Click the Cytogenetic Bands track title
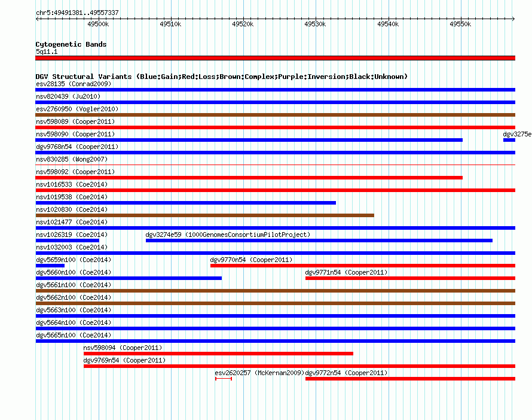 click(x=71, y=44)
